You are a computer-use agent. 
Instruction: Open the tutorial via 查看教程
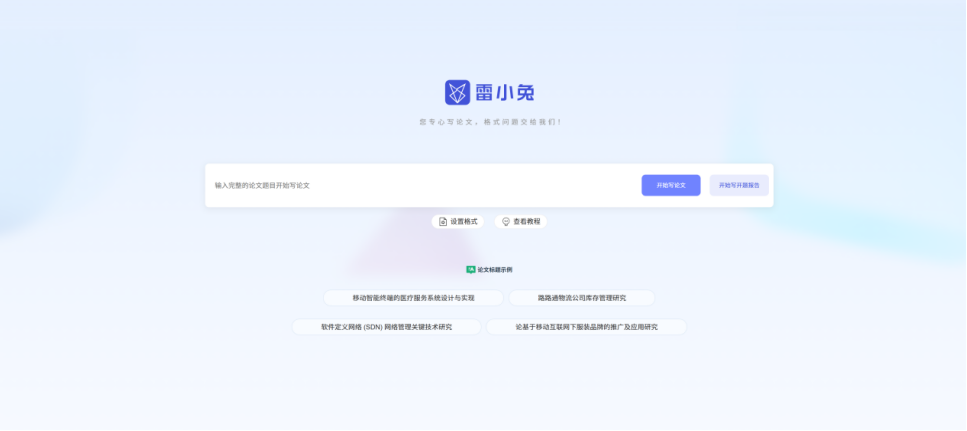tap(521, 221)
